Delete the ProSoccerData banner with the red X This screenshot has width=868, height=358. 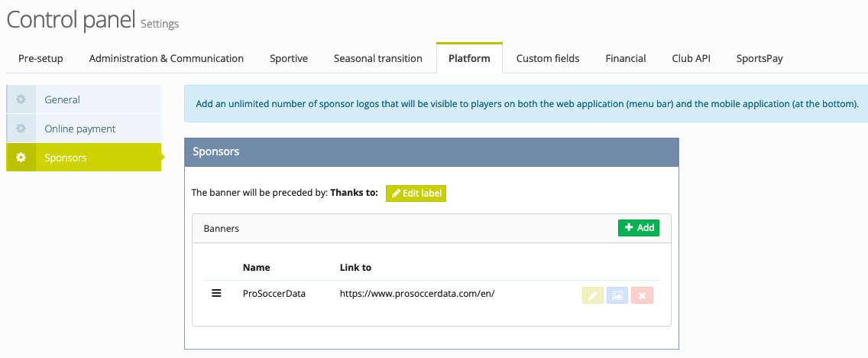point(642,295)
